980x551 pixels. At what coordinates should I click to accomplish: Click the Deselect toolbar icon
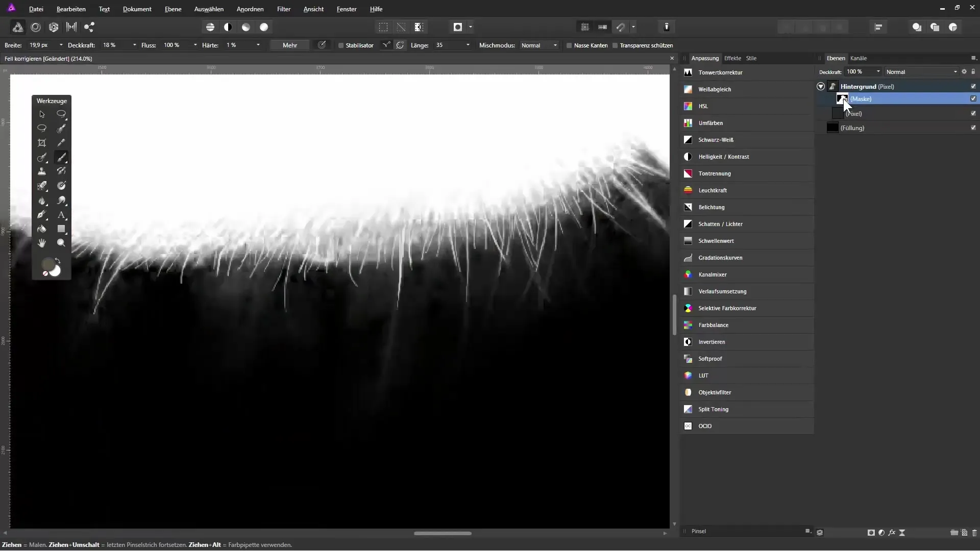coord(401,27)
